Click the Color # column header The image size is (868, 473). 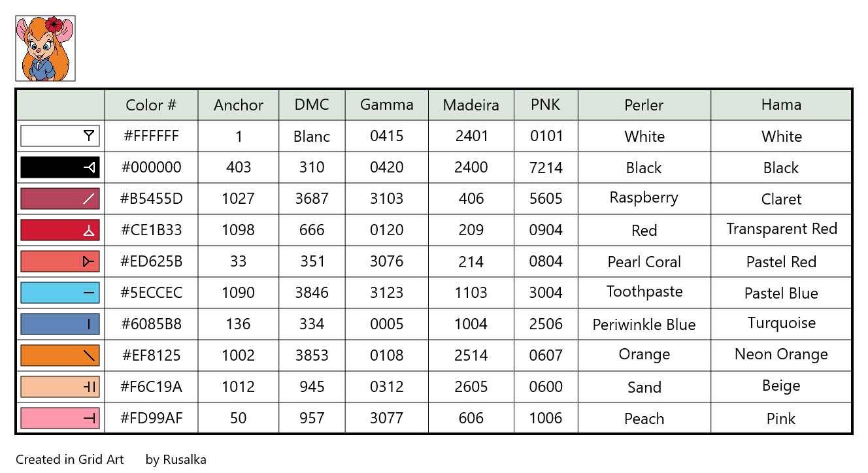[x=151, y=105]
